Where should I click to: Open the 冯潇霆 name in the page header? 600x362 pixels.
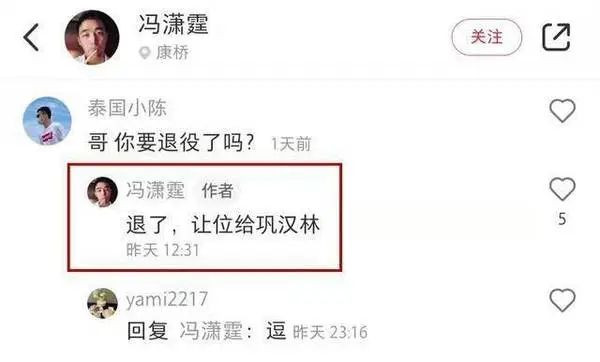click(173, 24)
